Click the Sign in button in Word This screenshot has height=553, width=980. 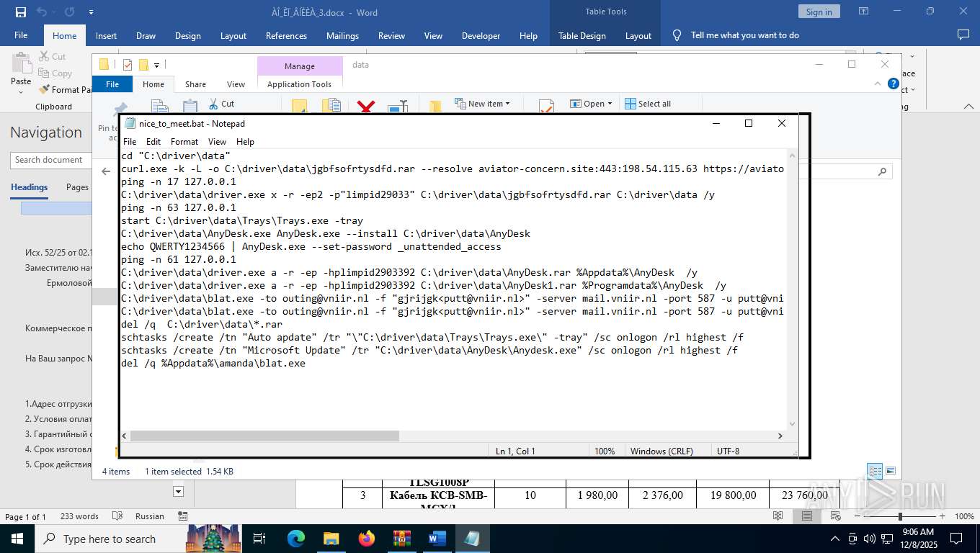[819, 12]
